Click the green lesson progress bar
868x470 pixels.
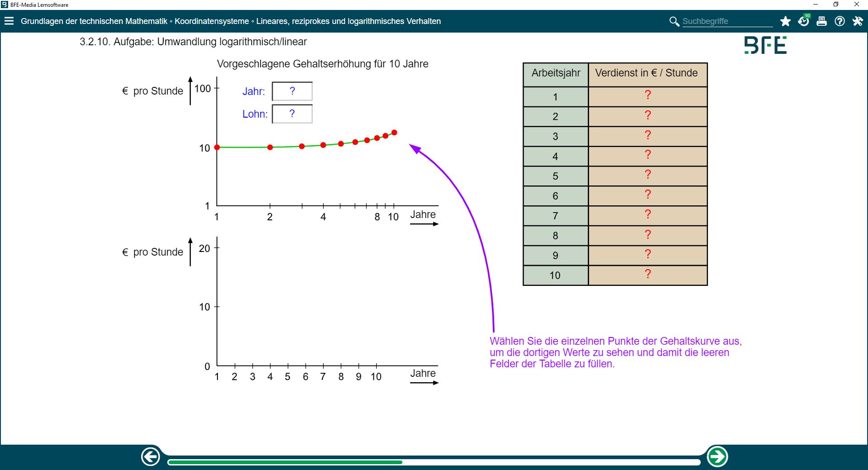click(285, 462)
